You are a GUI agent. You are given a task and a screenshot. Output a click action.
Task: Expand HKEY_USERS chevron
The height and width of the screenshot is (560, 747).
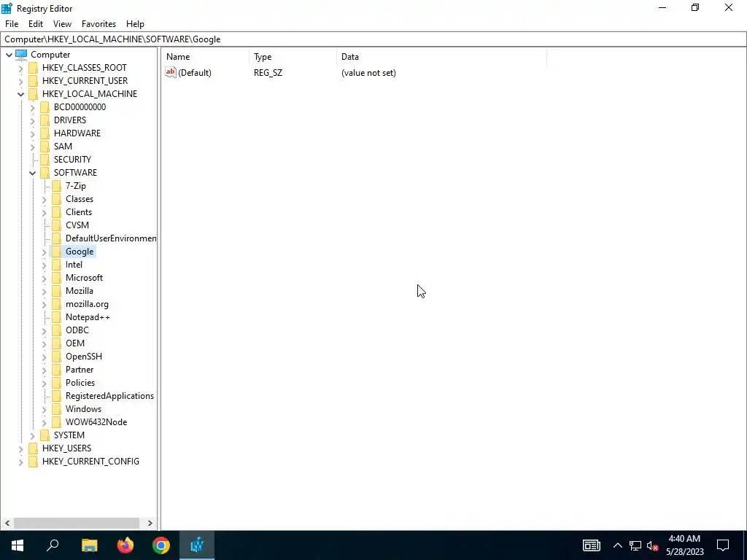[20, 448]
